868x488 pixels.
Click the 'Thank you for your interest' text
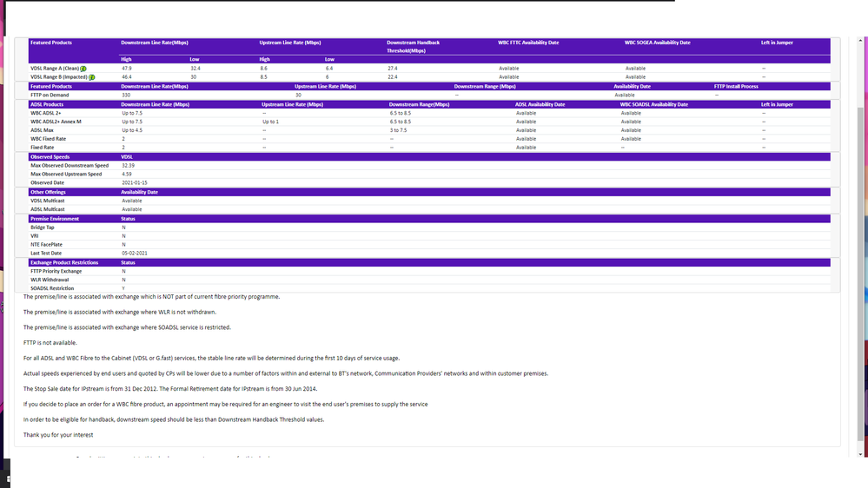click(x=58, y=435)
